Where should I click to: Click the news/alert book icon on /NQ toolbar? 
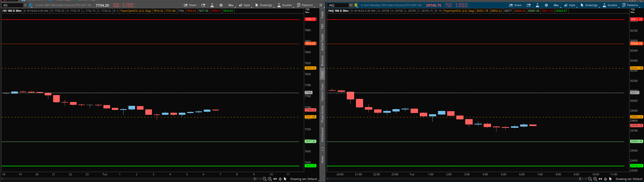[529, 5]
